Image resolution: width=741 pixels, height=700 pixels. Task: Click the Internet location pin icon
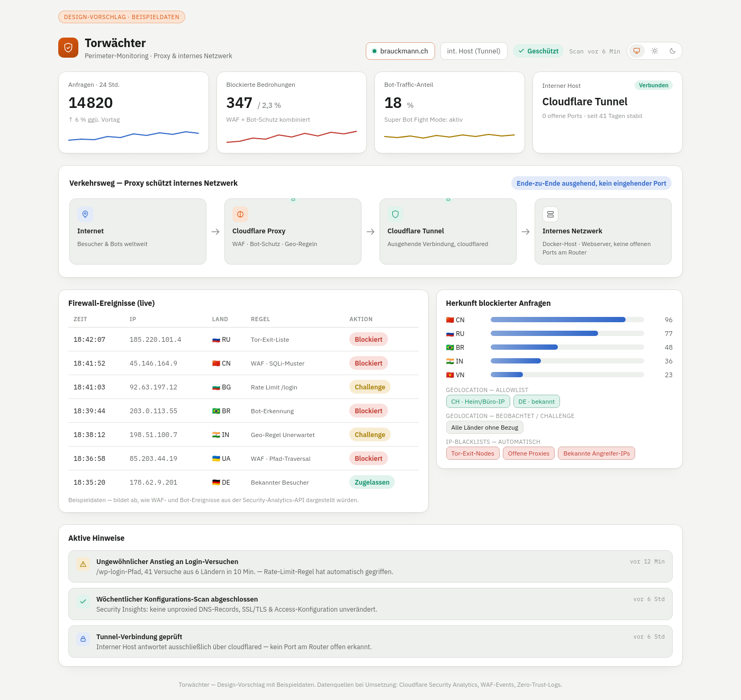coord(85,214)
